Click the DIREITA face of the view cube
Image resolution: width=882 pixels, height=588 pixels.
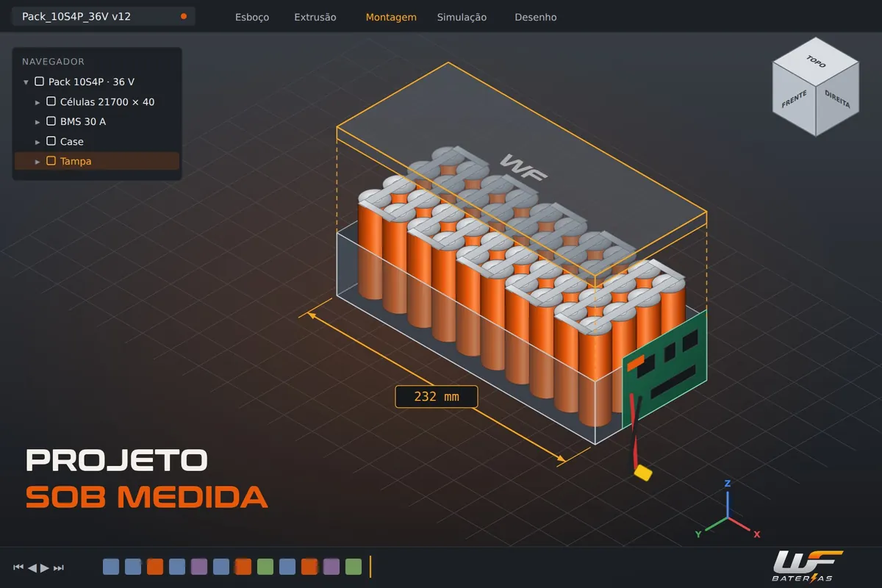pos(838,99)
